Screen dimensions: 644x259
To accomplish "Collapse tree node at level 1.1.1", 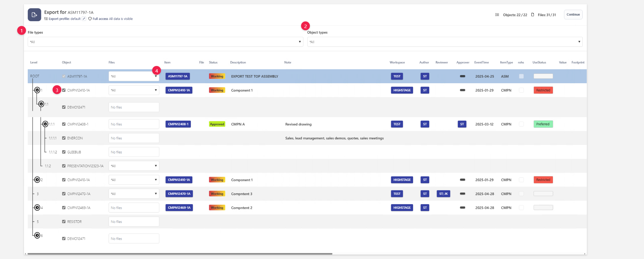I will 45,124.
